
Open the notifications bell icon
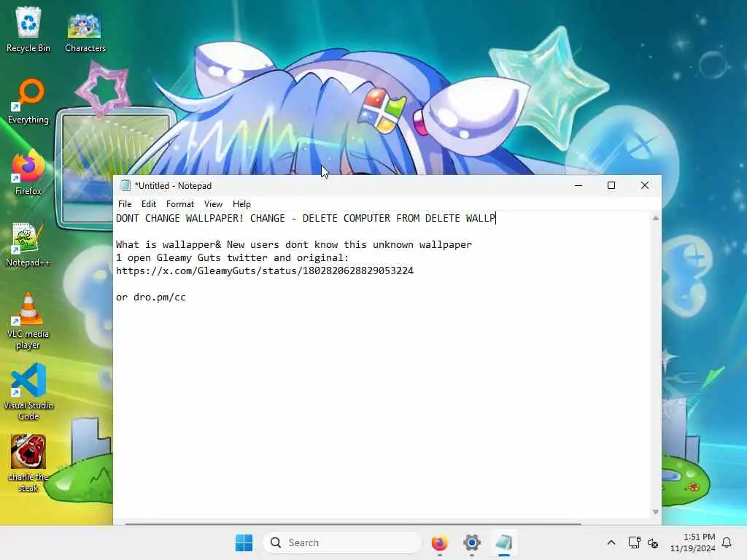point(727,542)
